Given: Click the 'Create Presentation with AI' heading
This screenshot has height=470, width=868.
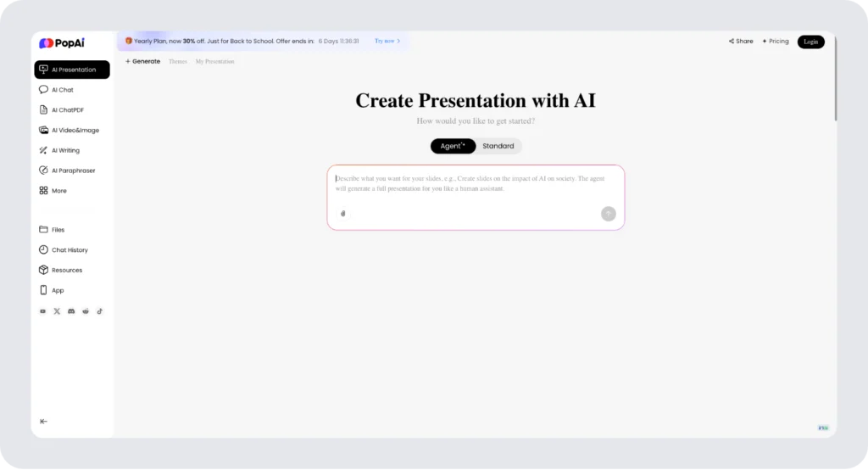Looking at the screenshot, I should 476,100.
